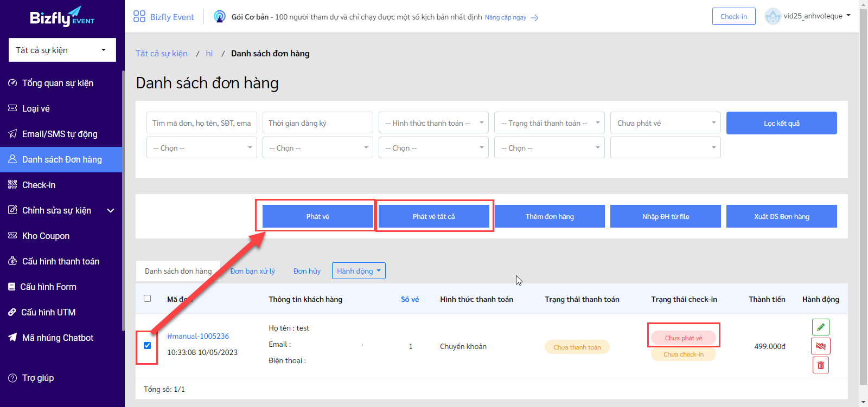
Task: Click the Chưa phát vé status badge
Action: tap(684, 338)
